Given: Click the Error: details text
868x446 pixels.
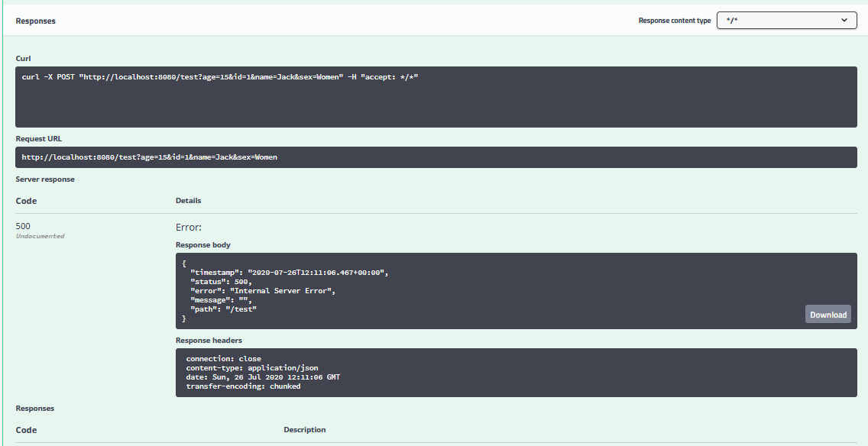Looking at the screenshot, I should 189,228.
